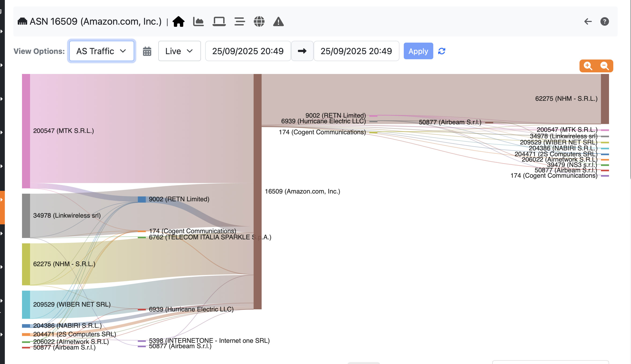Zoom out on the Sankey chart
Screen dimensions: 631x364
click(x=605, y=66)
